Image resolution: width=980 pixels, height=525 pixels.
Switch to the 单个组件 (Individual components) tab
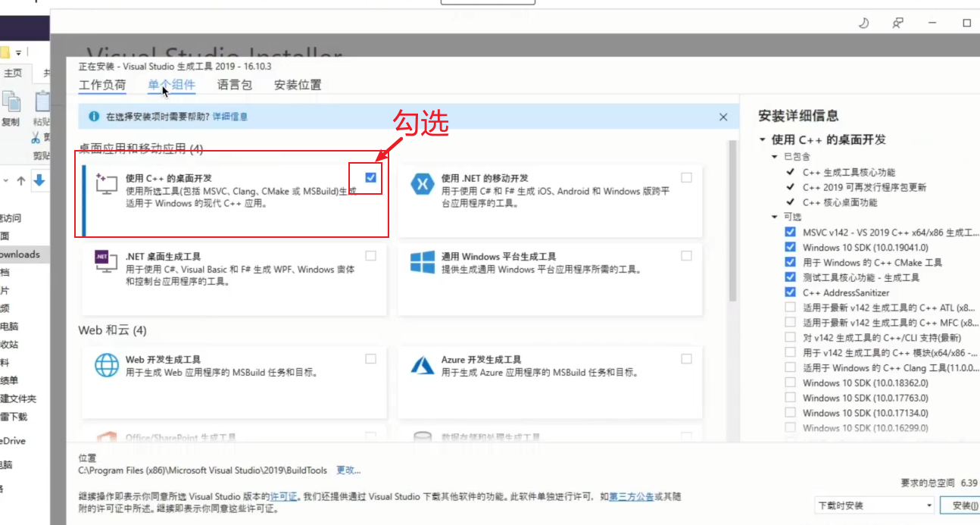click(x=172, y=85)
